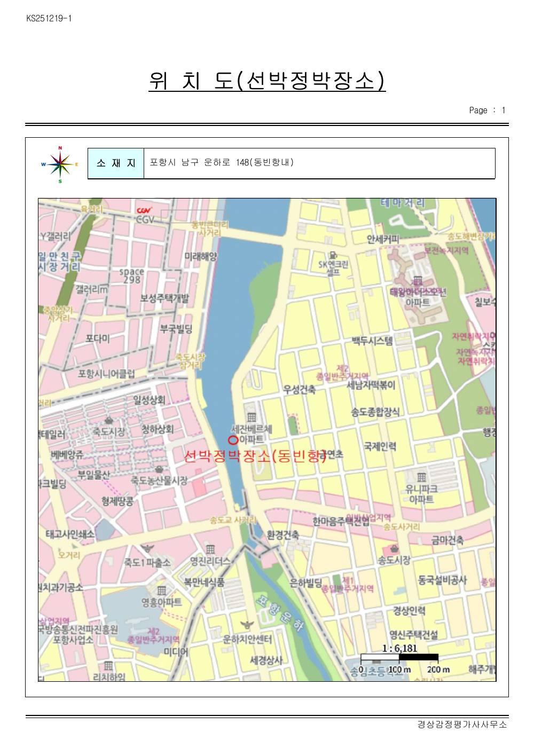Click the 국제인력 map label

[x=380, y=446]
